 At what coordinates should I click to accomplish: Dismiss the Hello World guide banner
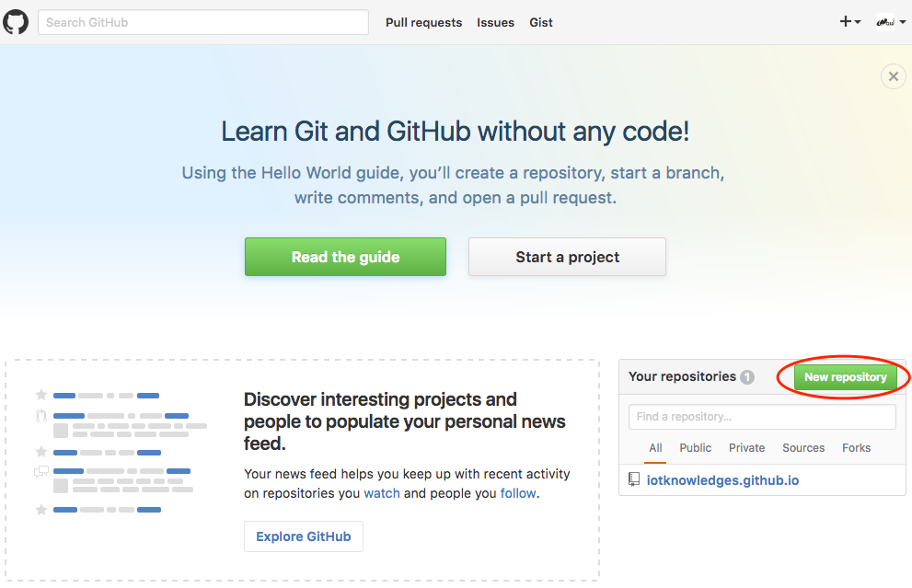coord(893,76)
